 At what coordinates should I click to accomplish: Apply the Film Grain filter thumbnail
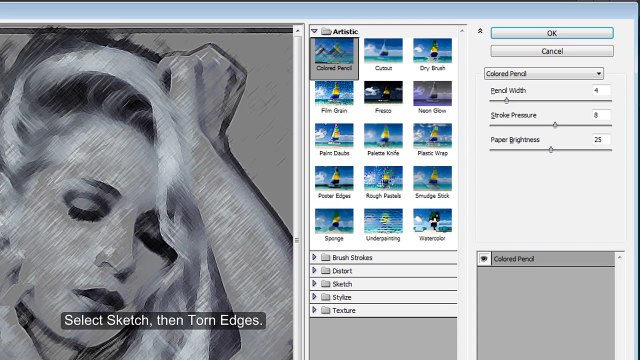point(334,98)
